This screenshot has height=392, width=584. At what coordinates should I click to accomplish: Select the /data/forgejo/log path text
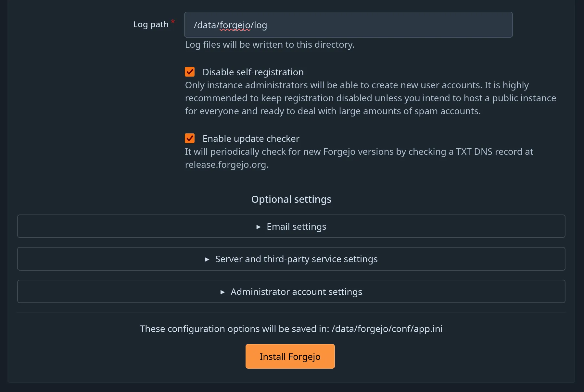(x=231, y=25)
